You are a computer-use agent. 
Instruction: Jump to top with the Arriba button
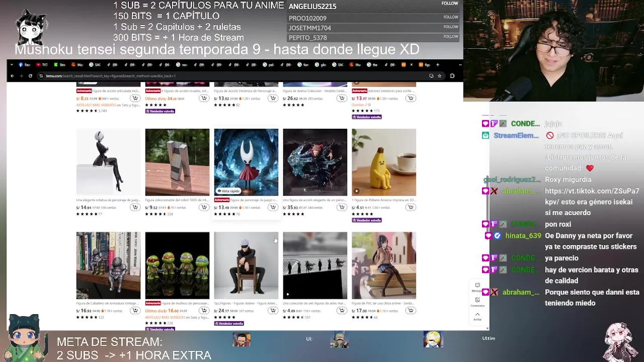(x=477, y=316)
